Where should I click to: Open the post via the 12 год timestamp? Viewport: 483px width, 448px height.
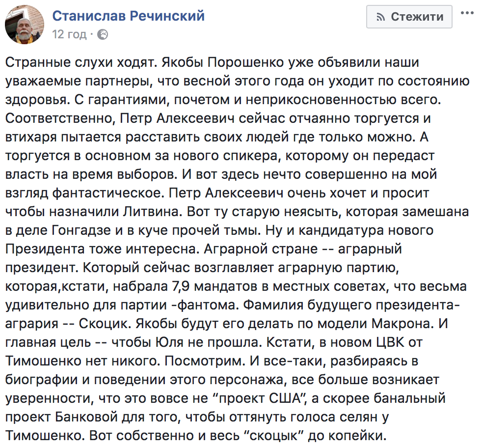point(69,34)
